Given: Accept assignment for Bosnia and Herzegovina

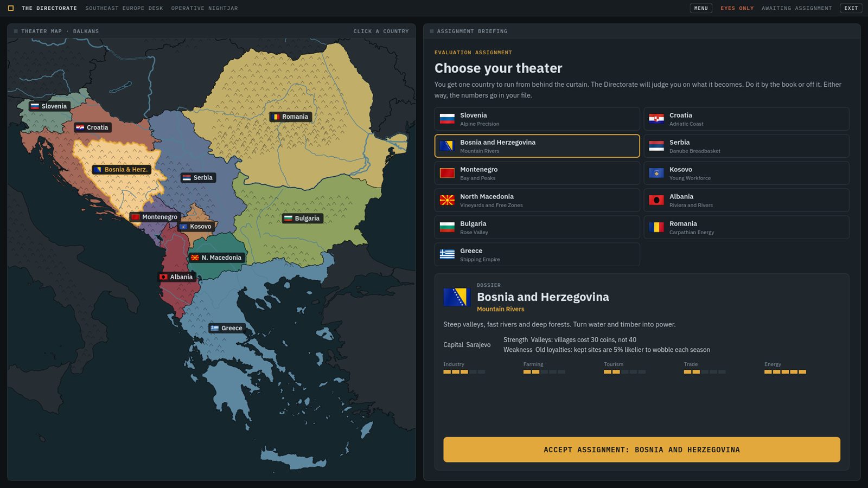Looking at the screenshot, I should 642,450.
